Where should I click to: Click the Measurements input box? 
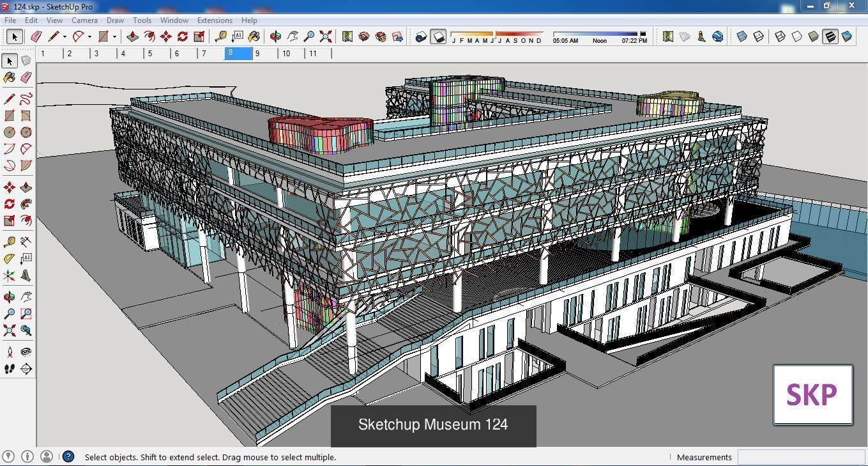(801, 457)
